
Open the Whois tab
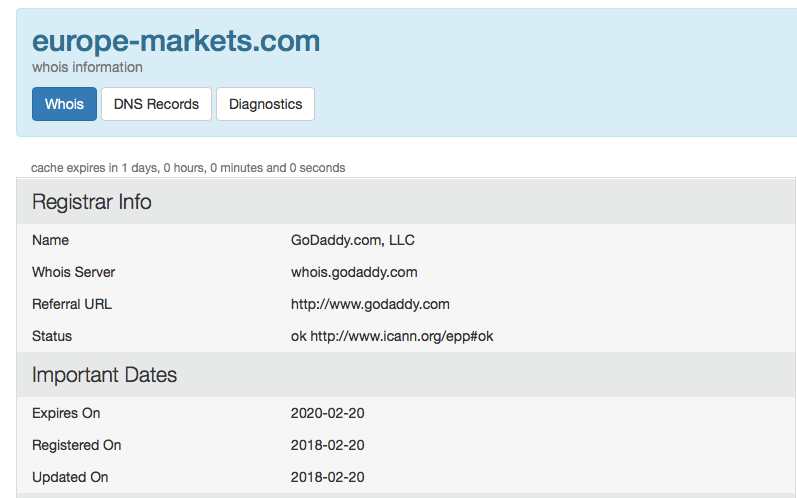[64, 104]
